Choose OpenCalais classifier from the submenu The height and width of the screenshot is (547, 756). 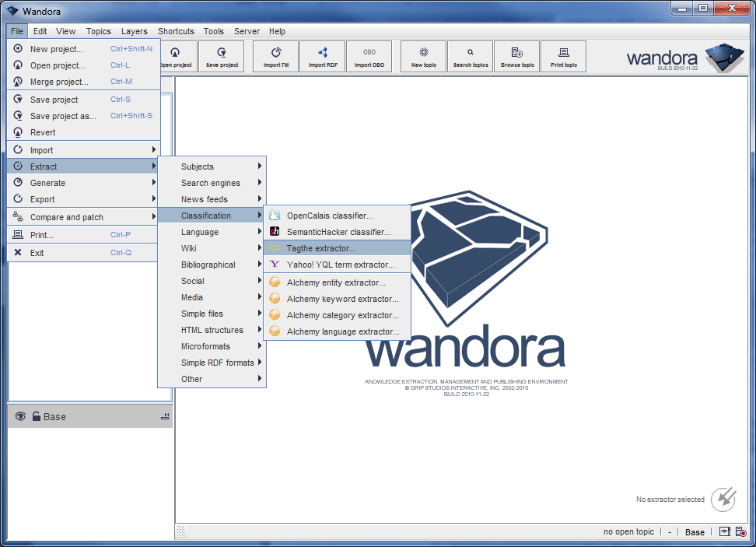pyautogui.click(x=329, y=216)
